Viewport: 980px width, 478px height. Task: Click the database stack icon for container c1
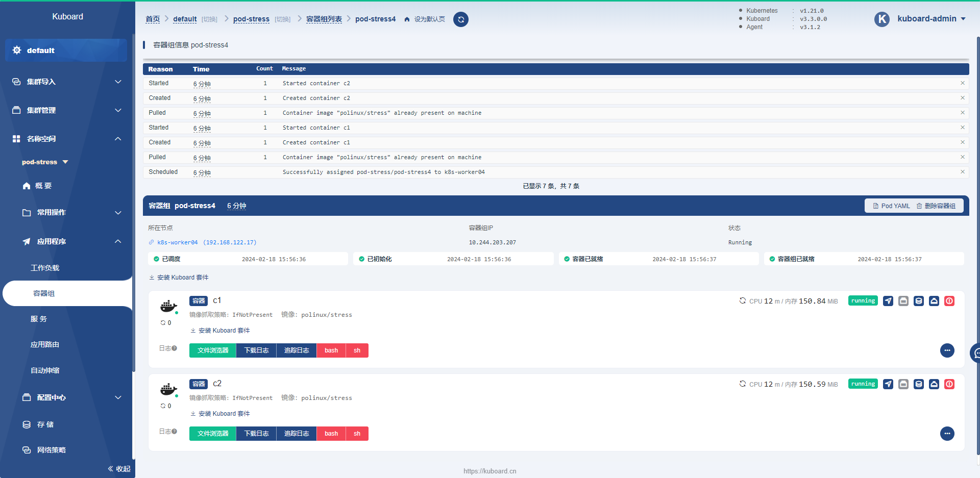[x=919, y=301]
